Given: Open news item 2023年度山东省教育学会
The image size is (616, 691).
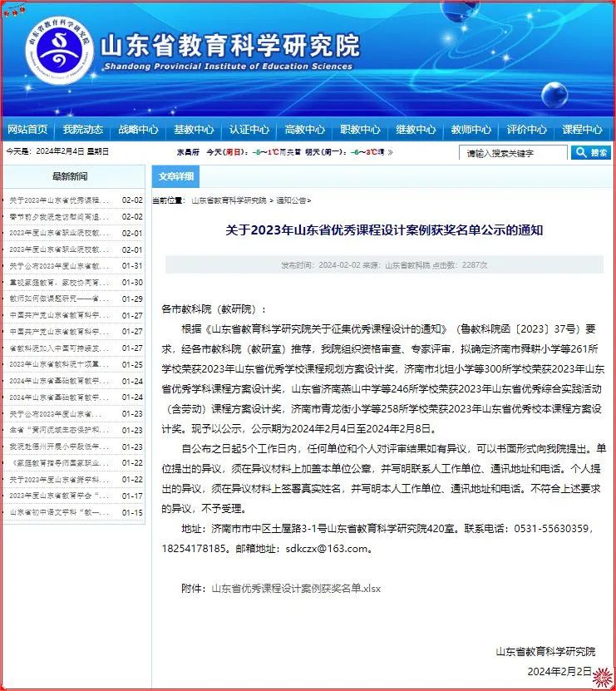Looking at the screenshot, I should click(59, 496).
